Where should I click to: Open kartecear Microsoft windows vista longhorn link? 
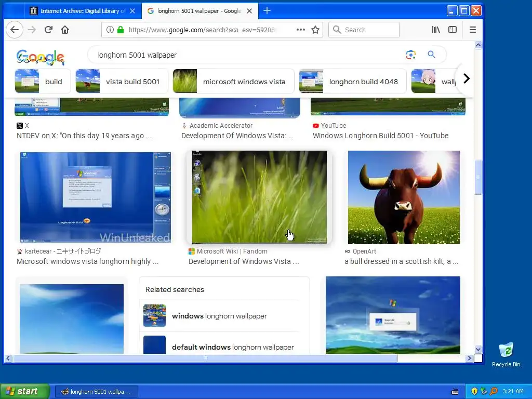pyautogui.click(x=87, y=261)
